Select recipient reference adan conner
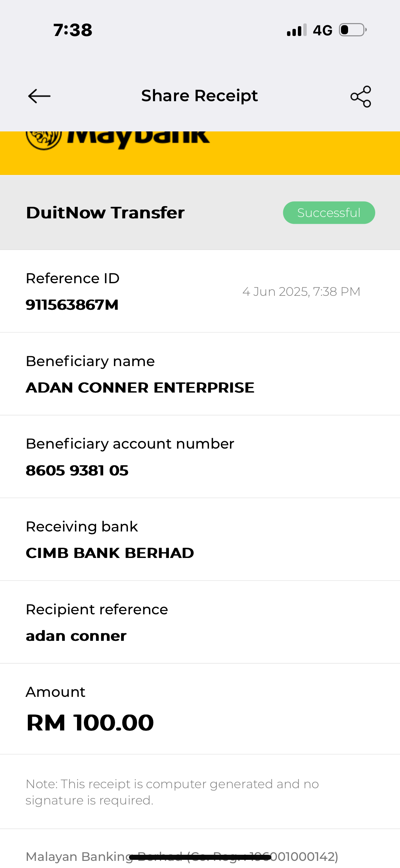 (x=76, y=636)
